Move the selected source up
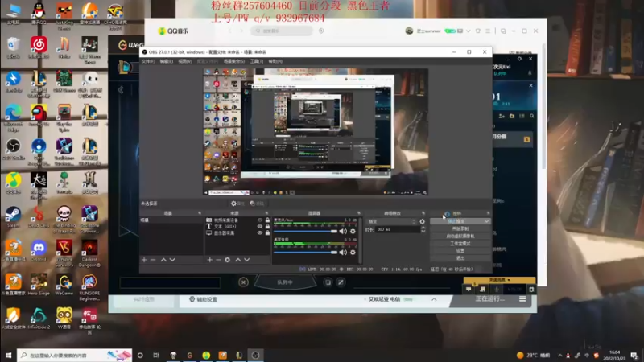This screenshot has height=362, width=644. [237, 260]
